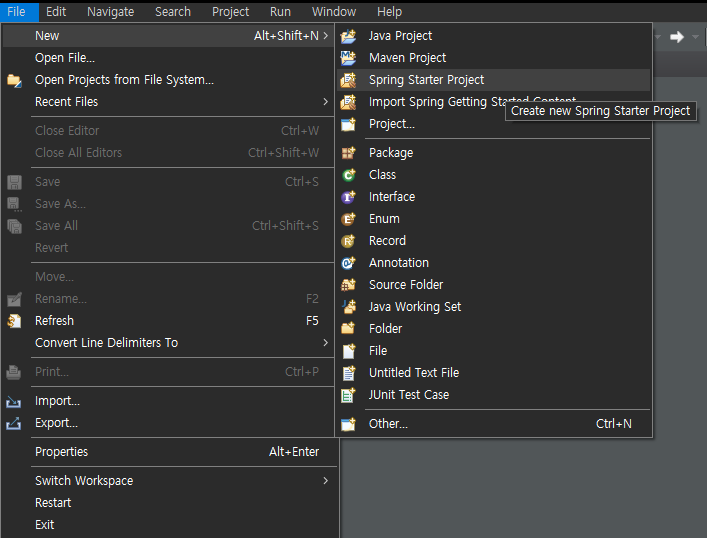Click the green Class icon
The height and width of the screenshot is (538, 707).
(348, 175)
